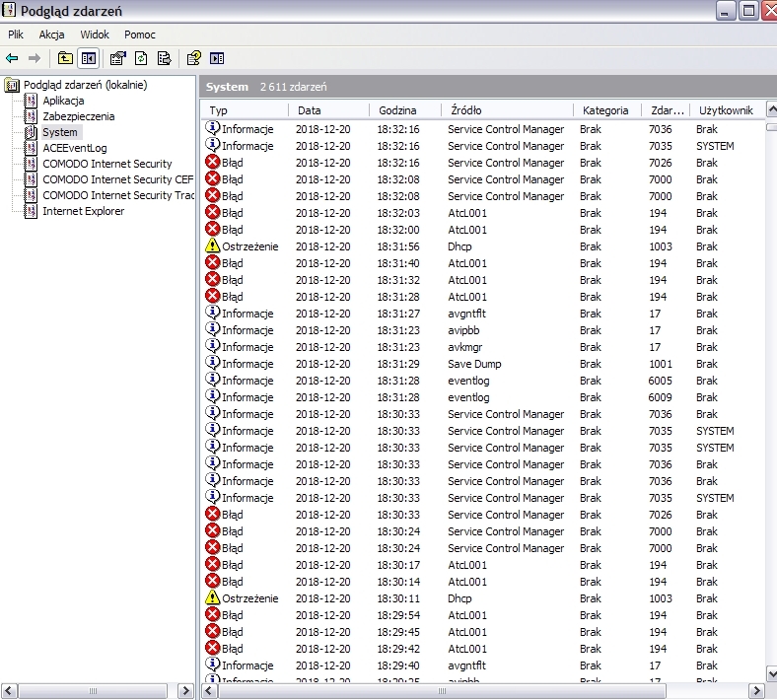Click the Internet Explorer log icon
Viewport: 777px width, 700px height.
(x=31, y=211)
